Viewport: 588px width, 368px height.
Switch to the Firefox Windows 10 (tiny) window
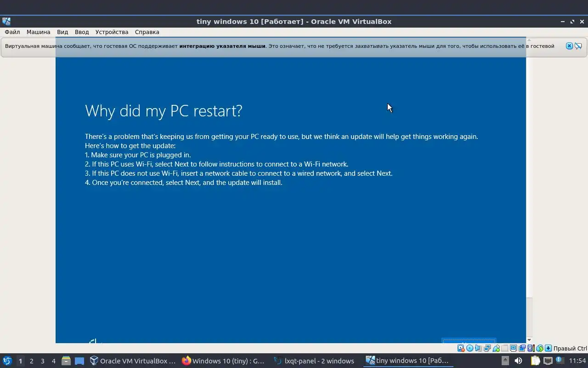(224, 361)
